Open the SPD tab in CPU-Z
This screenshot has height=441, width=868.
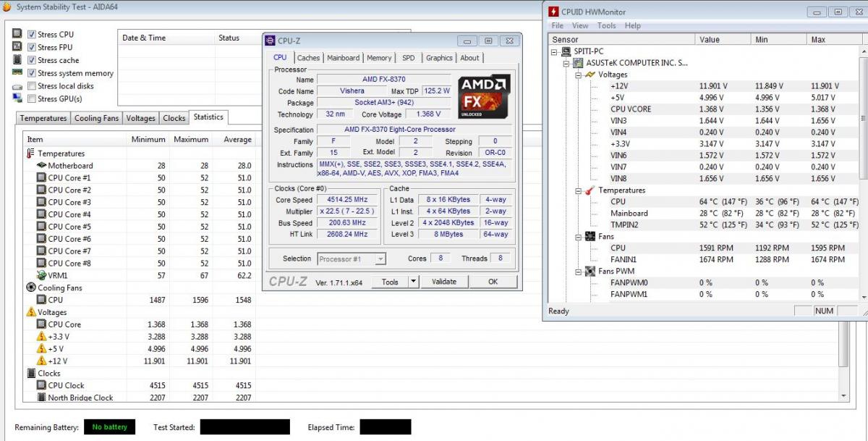[409, 58]
